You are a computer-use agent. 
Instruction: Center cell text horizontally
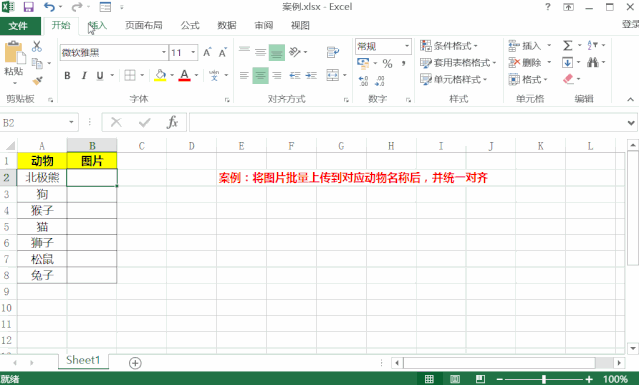tap(260, 75)
